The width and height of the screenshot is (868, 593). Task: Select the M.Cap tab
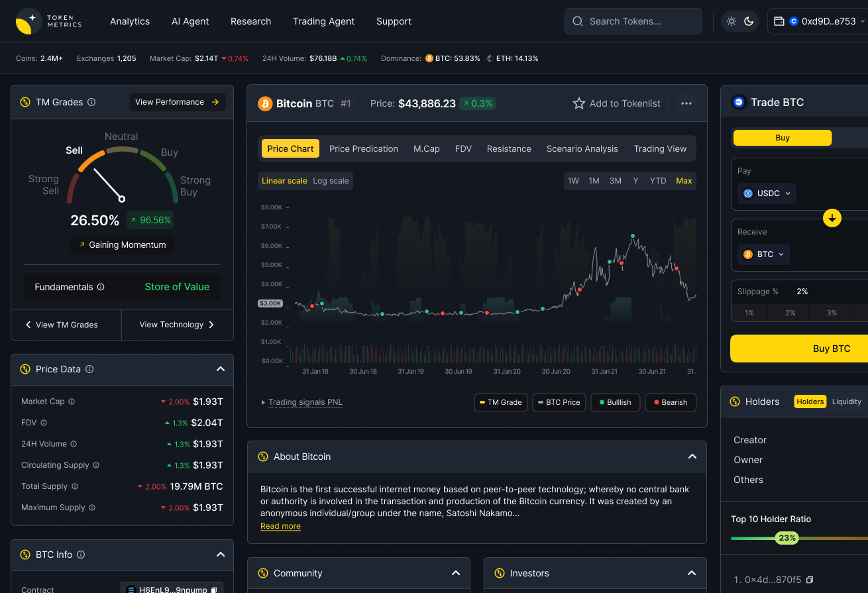click(427, 148)
